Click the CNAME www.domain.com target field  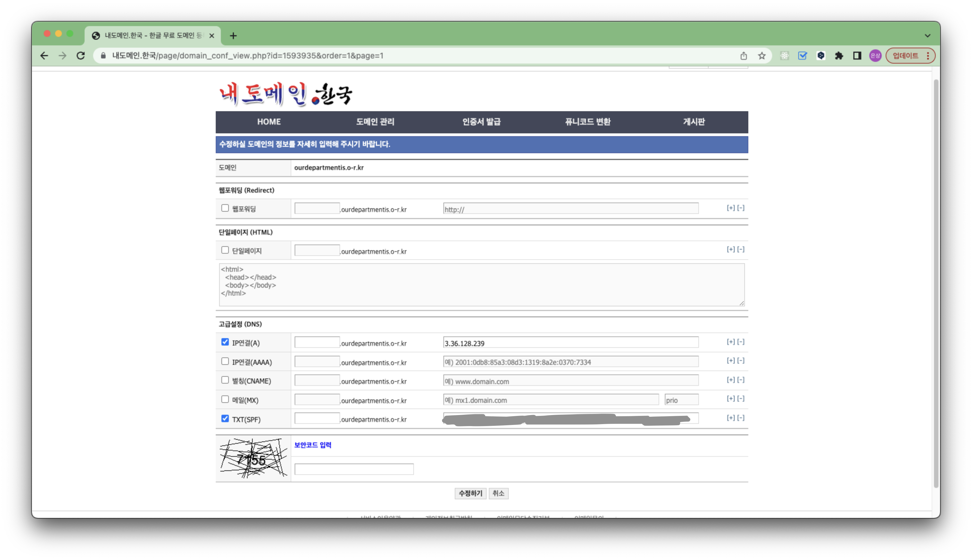571,380
